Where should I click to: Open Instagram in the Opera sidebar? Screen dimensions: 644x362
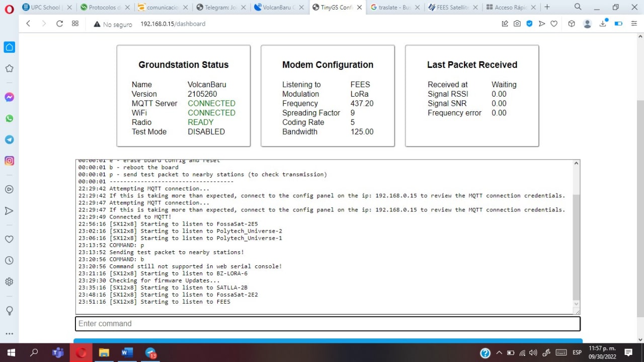(x=9, y=161)
